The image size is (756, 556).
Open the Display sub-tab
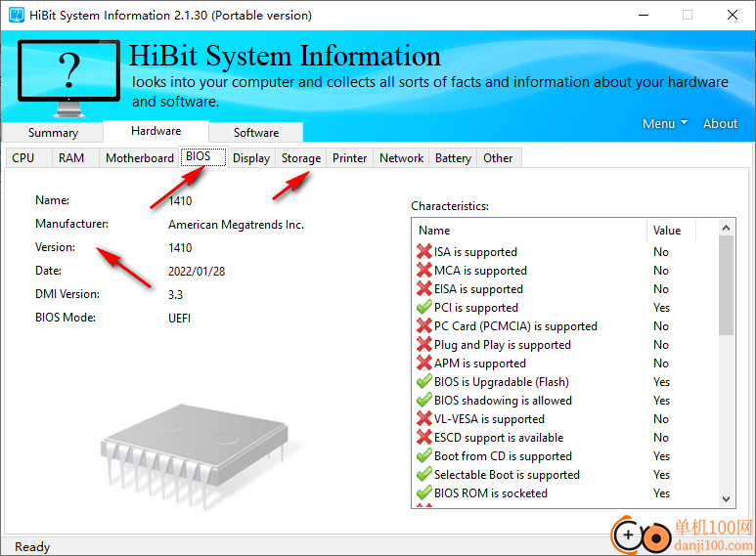coord(251,158)
